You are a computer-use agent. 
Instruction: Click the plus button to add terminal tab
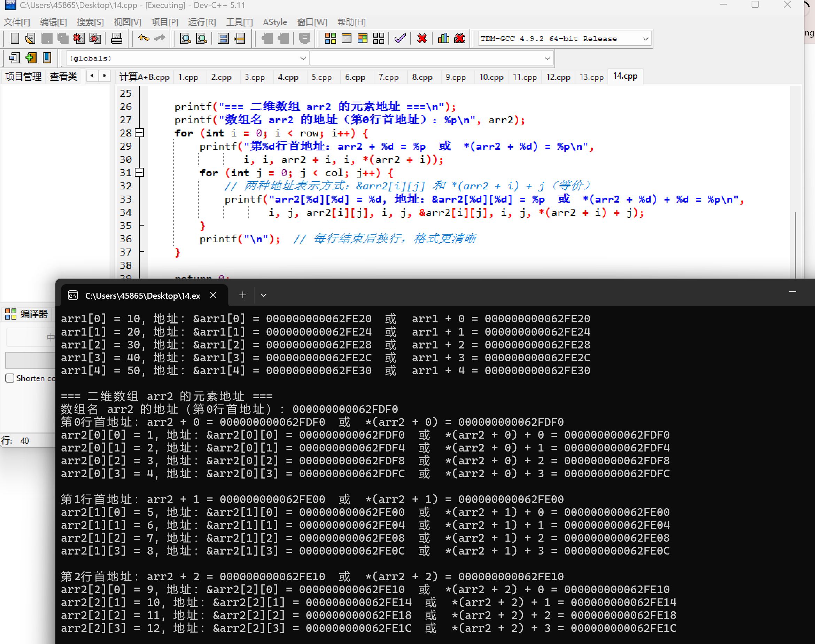tap(243, 295)
